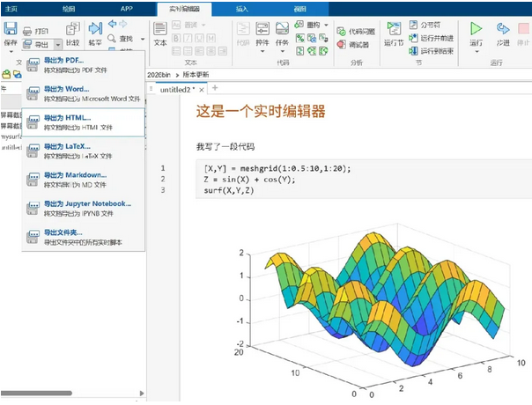Click the plus button to add new tab

click(215, 88)
